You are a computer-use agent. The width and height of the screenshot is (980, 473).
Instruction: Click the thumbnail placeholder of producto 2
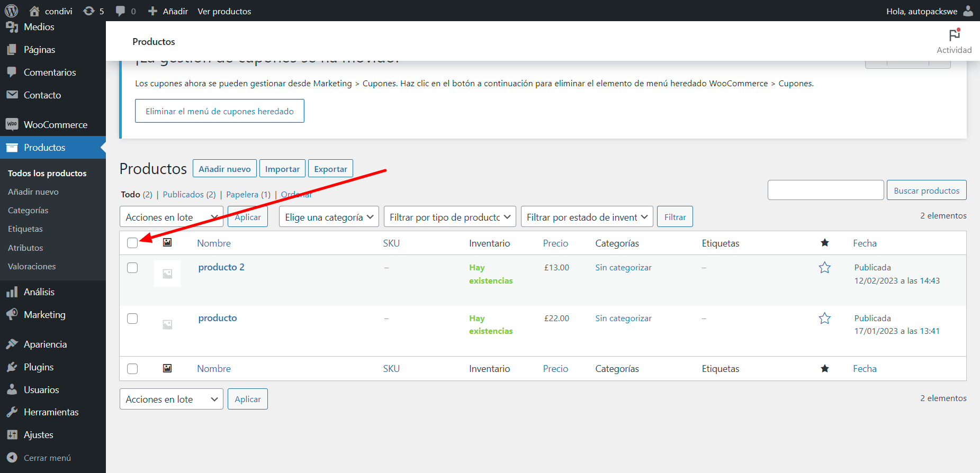[x=167, y=274]
